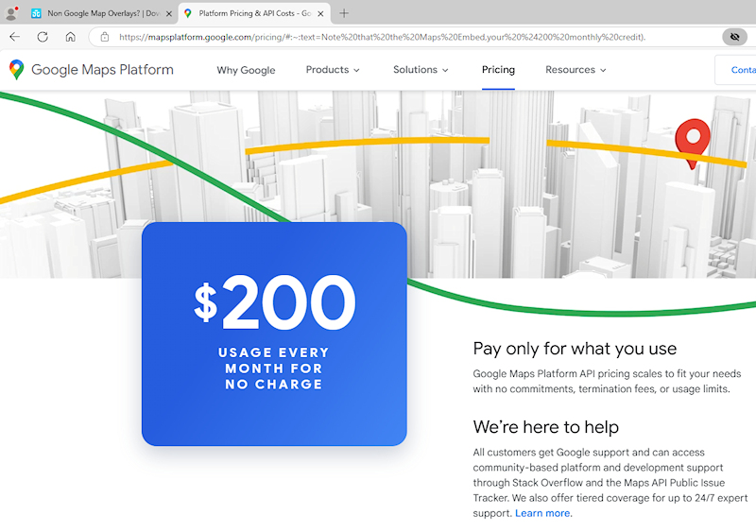Screen dimensions: 756x532
Task: Click the Google Maps Platform pin logo
Action: click(17, 70)
